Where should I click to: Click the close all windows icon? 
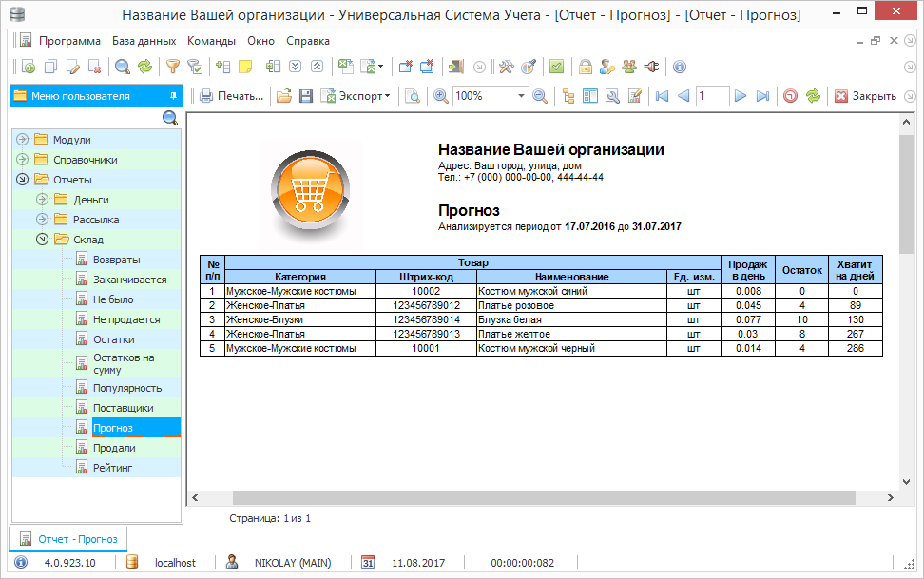coord(427,67)
